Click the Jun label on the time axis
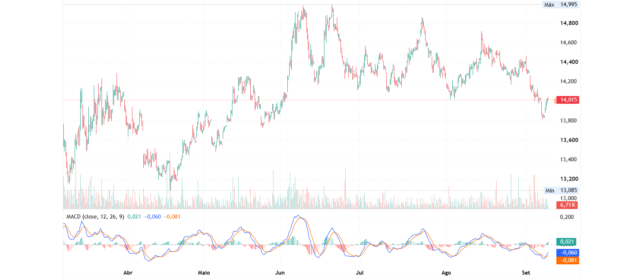The height and width of the screenshot is (279, 644). pos(280,273)
